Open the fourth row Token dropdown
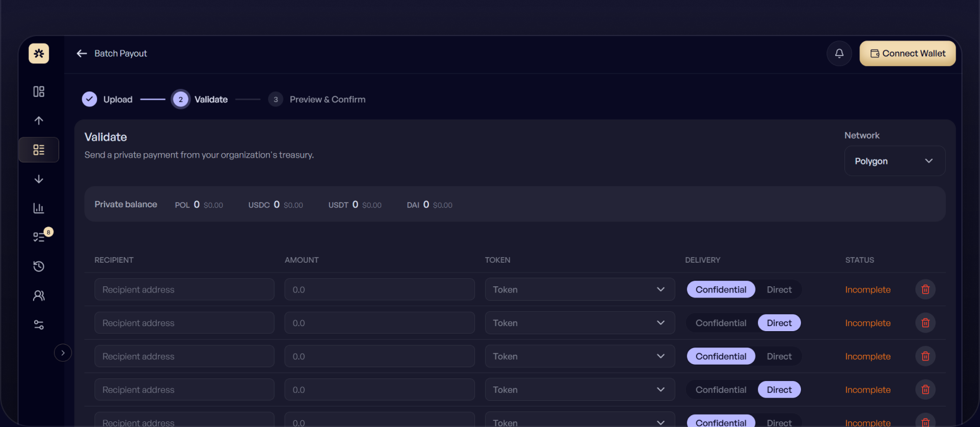The image size is (980, 427). [580, 390]
